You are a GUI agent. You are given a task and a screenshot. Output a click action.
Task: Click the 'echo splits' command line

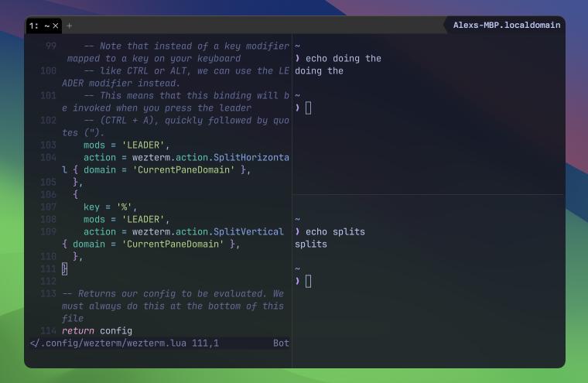coord(335,232)
